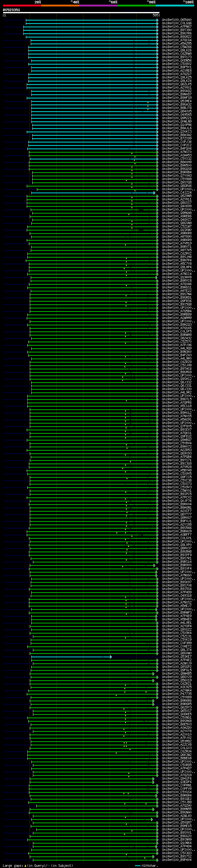This screenshot has width=197, height=868.
Task: Select the UniRef100_A7NST0 label
Action: [177, 152]
